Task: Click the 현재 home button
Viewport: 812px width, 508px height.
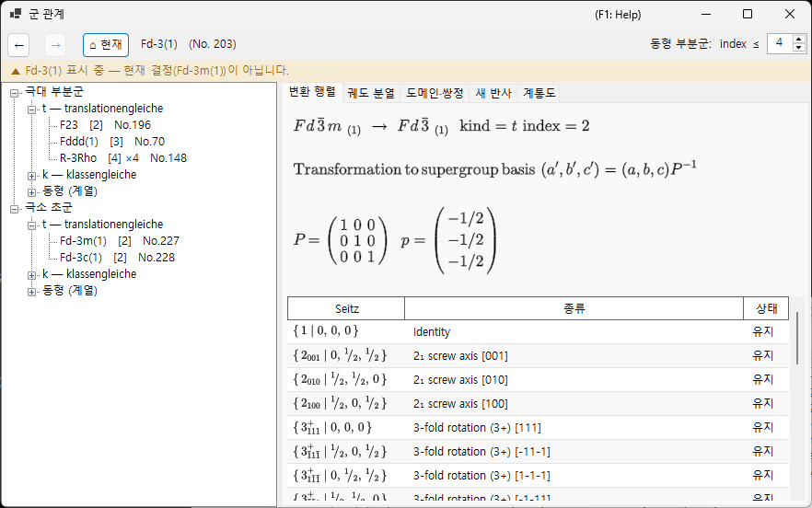Action: click(x=106, y=45)
